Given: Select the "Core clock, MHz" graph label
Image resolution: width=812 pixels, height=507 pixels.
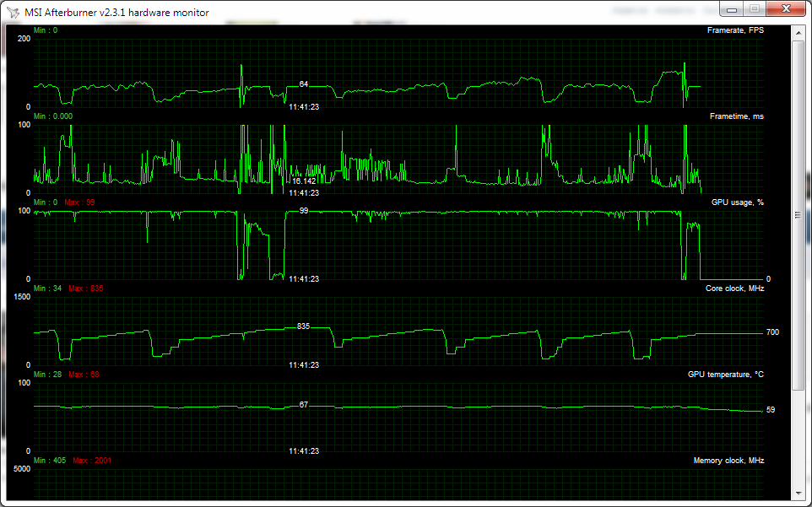Looking at the screenshot, I should (x=734, y=289).
